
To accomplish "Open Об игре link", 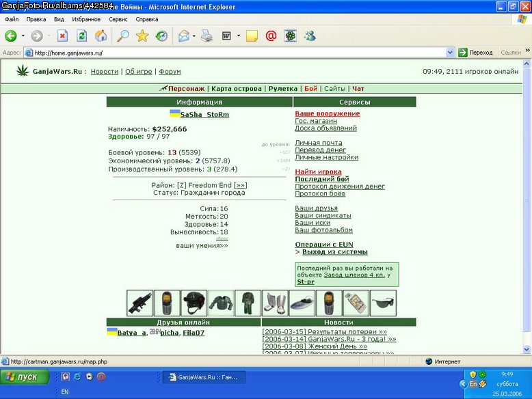I will pyautogui.click(x=138, y=72).
